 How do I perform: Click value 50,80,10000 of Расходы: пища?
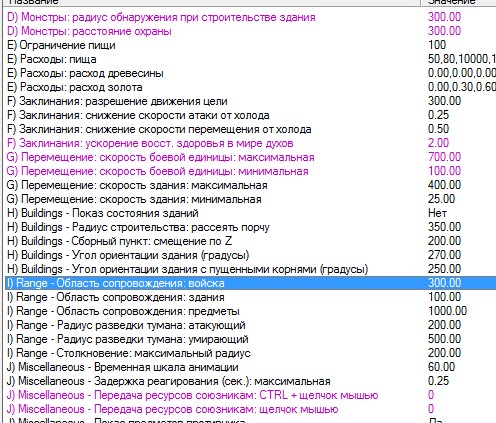tap(462, 59)
